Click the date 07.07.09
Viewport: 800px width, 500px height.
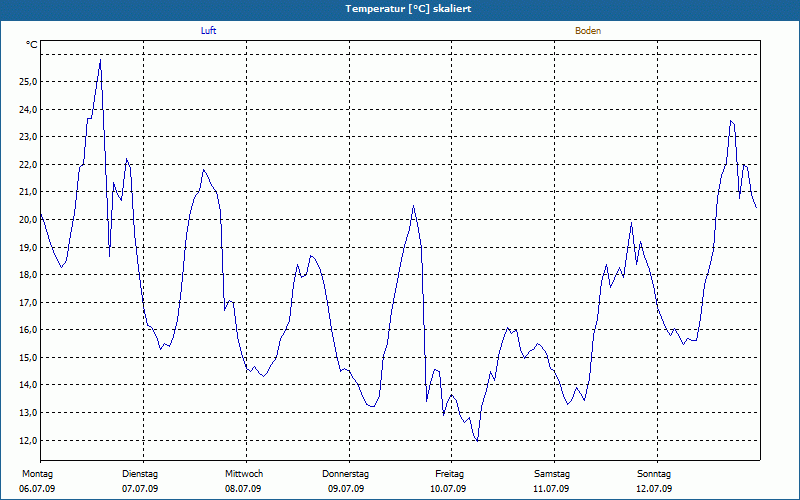[140, 489]
